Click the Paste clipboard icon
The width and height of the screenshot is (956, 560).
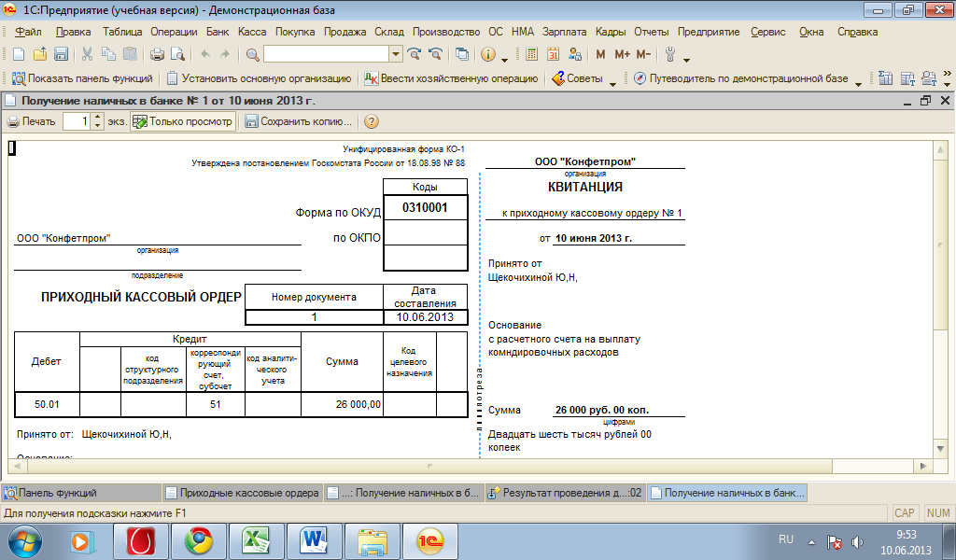tap(129, 54)
